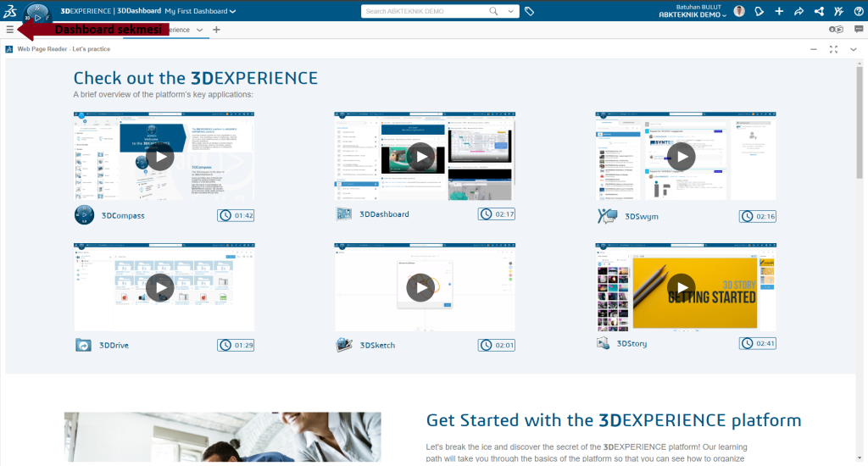Image resolution: width=868 pixels, height=466 pixels.
Task: Click in the Search ABKTEKNIK DEMO field
Action: coord(424,11)
